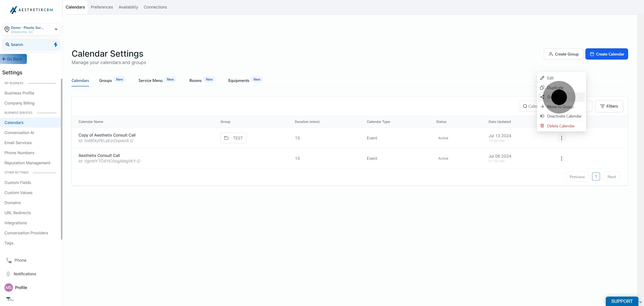
Task: Open the TEST group selector
Action: [x=233, y=138]
